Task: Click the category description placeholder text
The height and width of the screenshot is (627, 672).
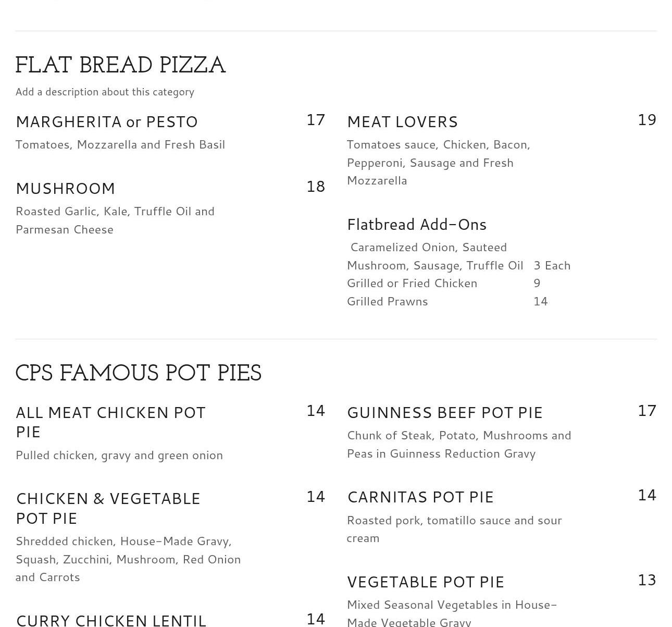Action: coord(105,92)
